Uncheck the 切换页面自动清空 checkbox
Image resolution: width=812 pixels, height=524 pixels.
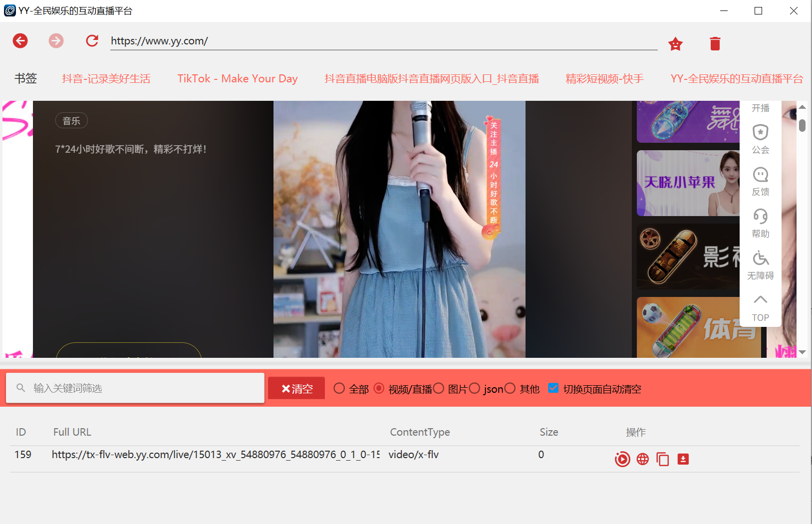pos(553,388)
